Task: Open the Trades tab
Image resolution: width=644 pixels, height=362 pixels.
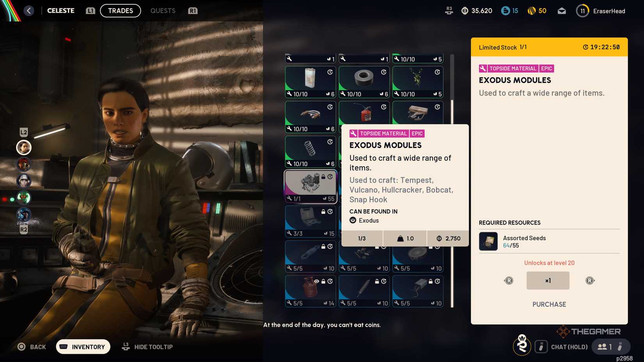Action: tap(120, 11)
